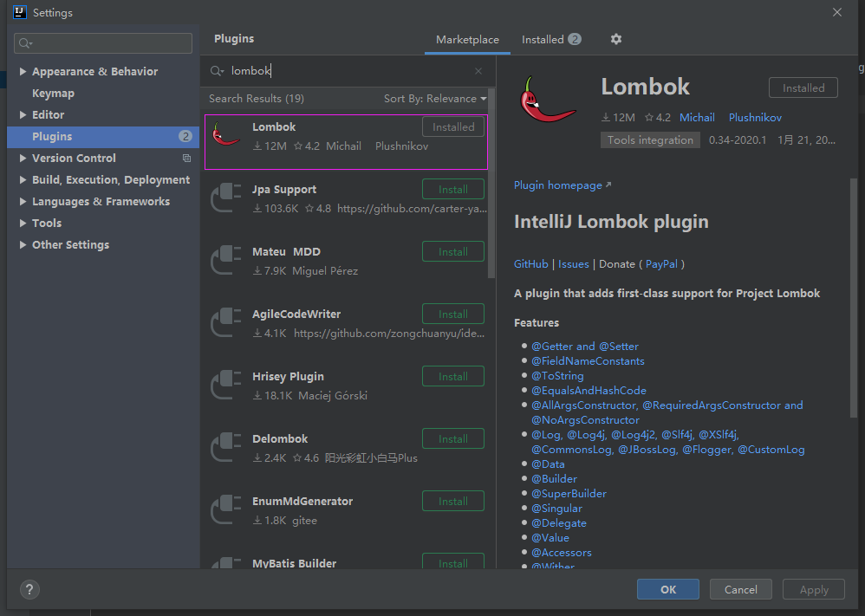Install the Delombok plugin

click(453, 438)
